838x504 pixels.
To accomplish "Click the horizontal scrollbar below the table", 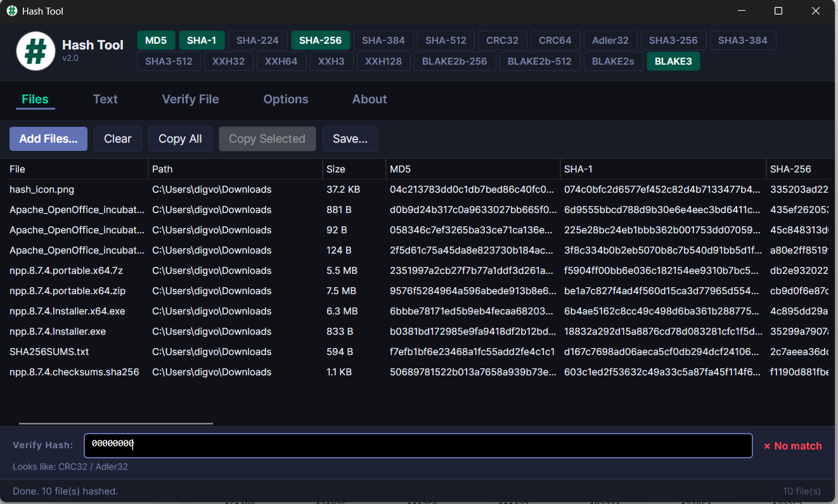I will pos(115,422).
